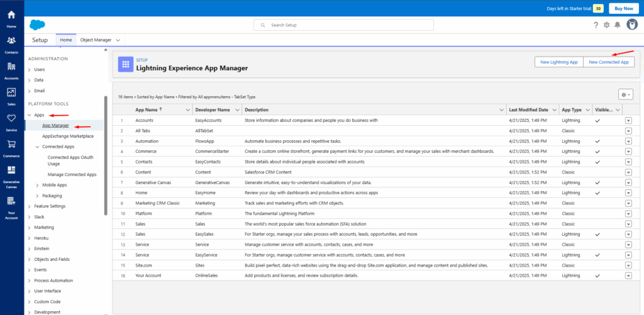This screenshot has width=644, height=315.
Task: Switch to the Object Manager tab
Action: [x=96, y=40]
